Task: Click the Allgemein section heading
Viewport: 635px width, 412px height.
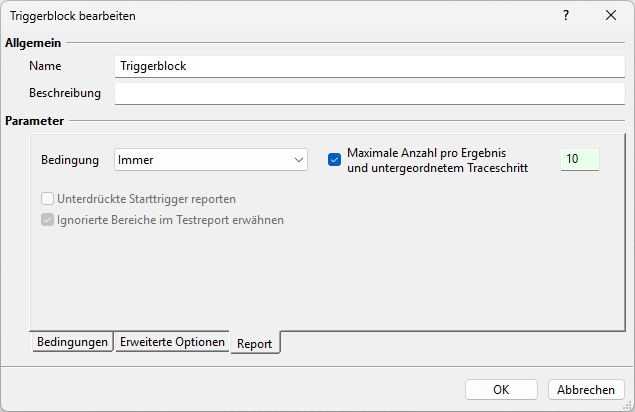Action: point(33,43)
